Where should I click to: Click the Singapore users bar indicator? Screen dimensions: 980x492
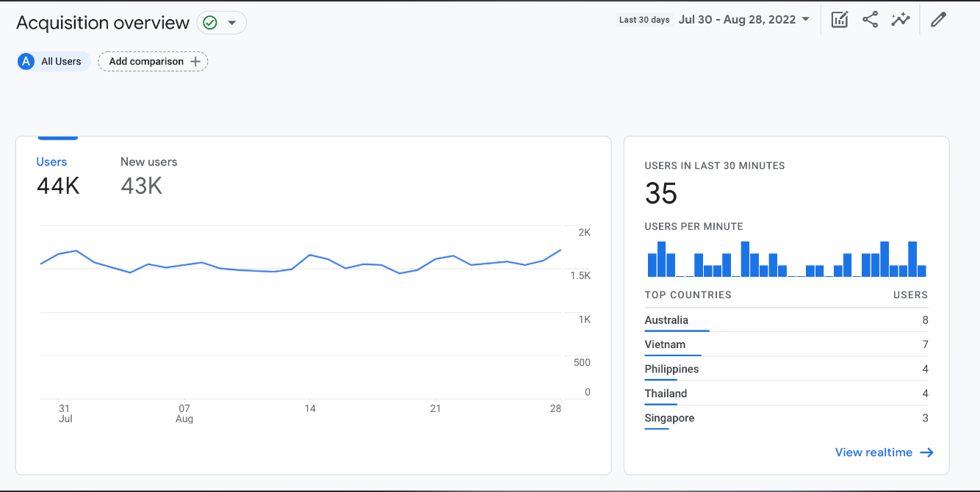pos(657,429)
